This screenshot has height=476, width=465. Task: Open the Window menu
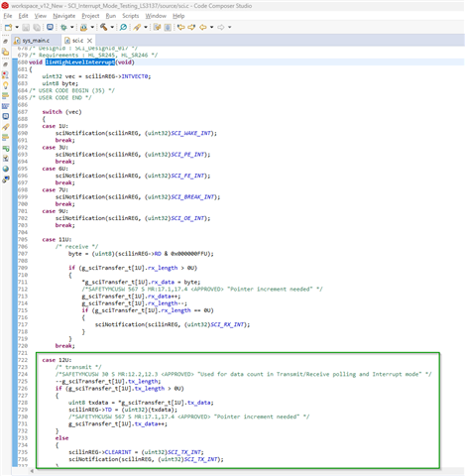point(156,16)
